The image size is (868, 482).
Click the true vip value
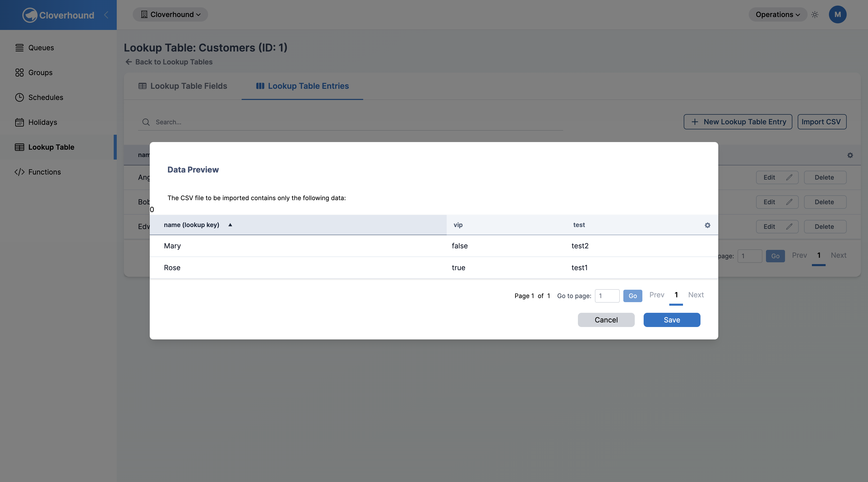point(458,268)
